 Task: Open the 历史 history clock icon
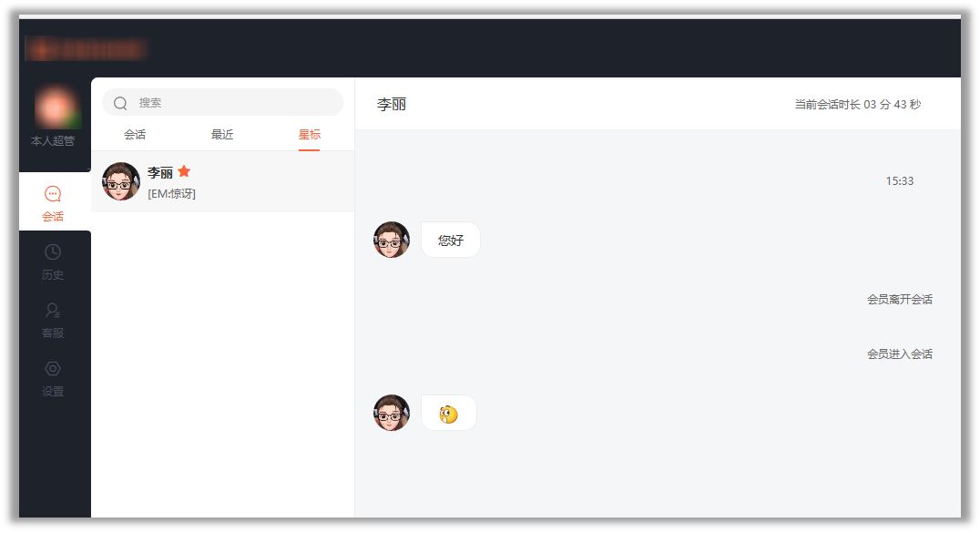pyautogui.click(x=53, y=252)
